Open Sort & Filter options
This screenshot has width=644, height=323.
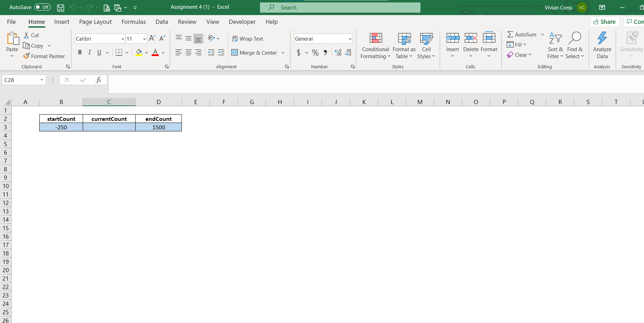(555, 46)
